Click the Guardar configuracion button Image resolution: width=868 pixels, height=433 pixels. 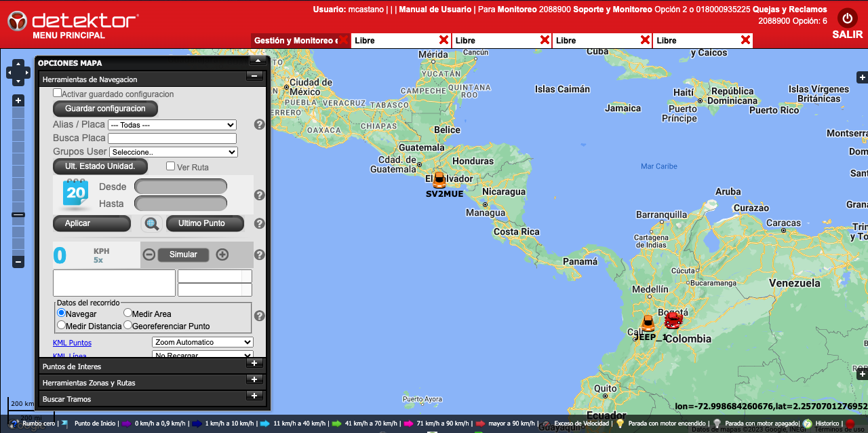point(105,109)
